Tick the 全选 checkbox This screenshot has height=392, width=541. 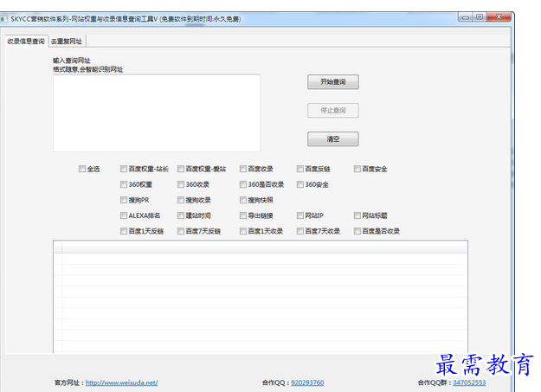[x=82, y=169]
